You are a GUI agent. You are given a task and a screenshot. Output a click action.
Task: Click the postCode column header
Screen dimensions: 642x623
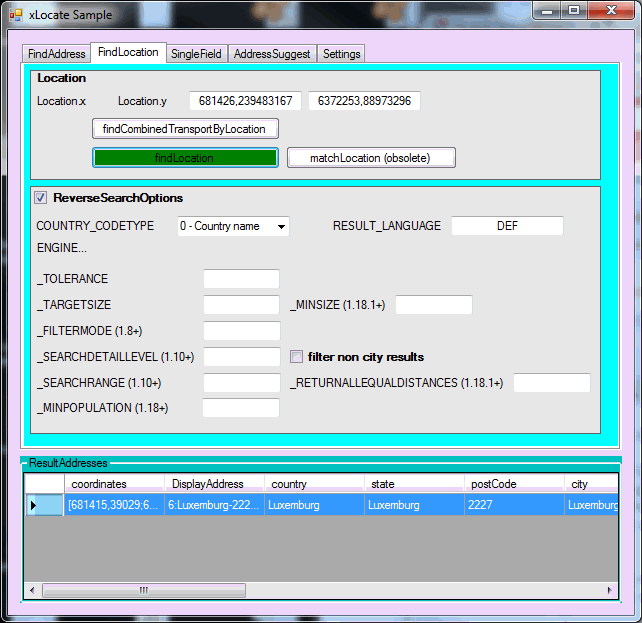pyautogui.click(x=512, y=484)
